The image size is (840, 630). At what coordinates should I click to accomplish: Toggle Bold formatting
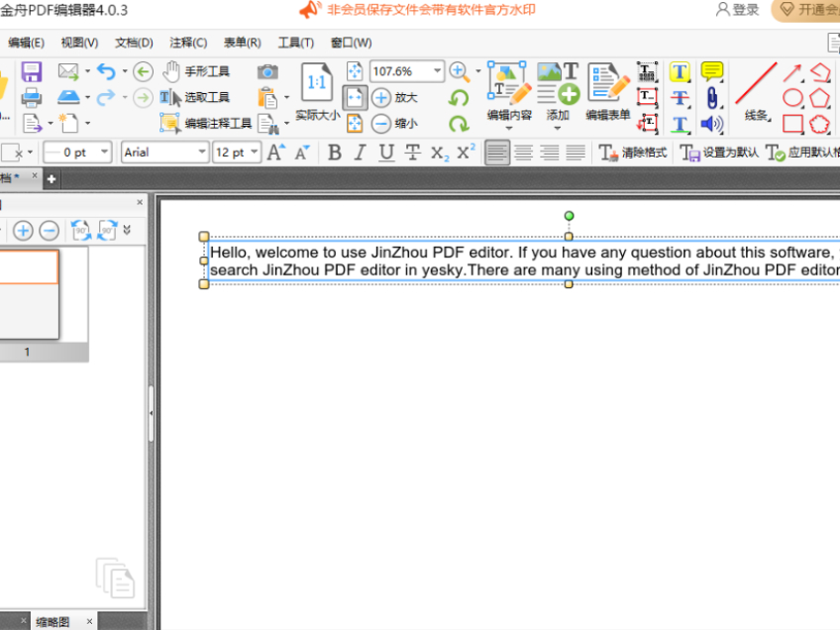click(x=334, y=153)
